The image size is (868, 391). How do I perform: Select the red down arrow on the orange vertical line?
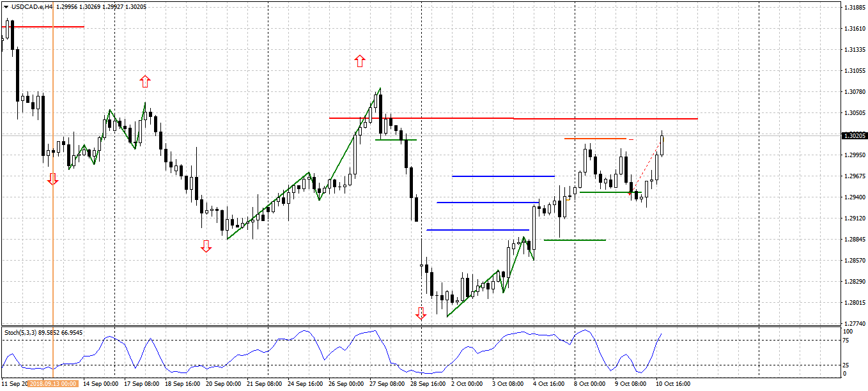click(53, 179)
